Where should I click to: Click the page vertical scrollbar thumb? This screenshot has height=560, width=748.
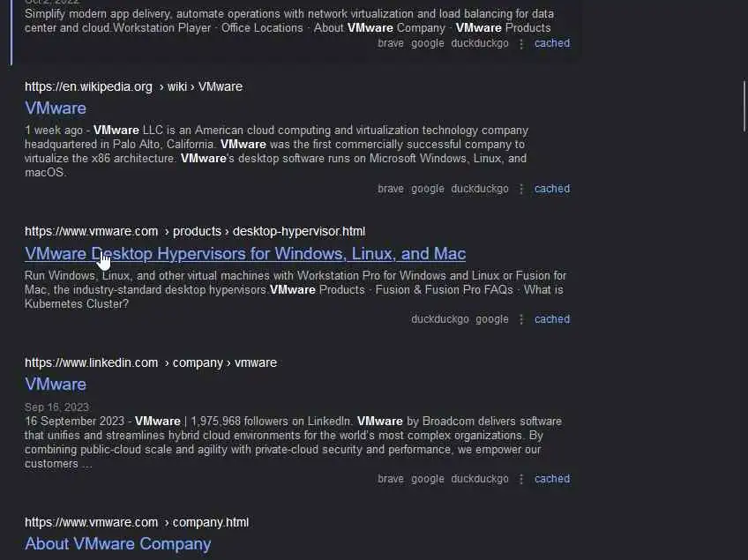click(744, 106)
